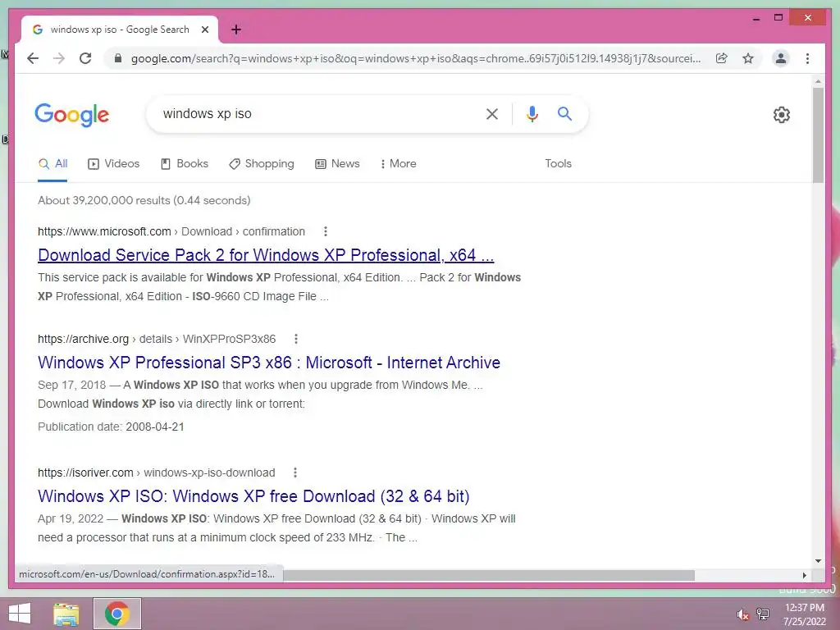Switch to the News tab
Screen dimensions: 840x630
337,164
